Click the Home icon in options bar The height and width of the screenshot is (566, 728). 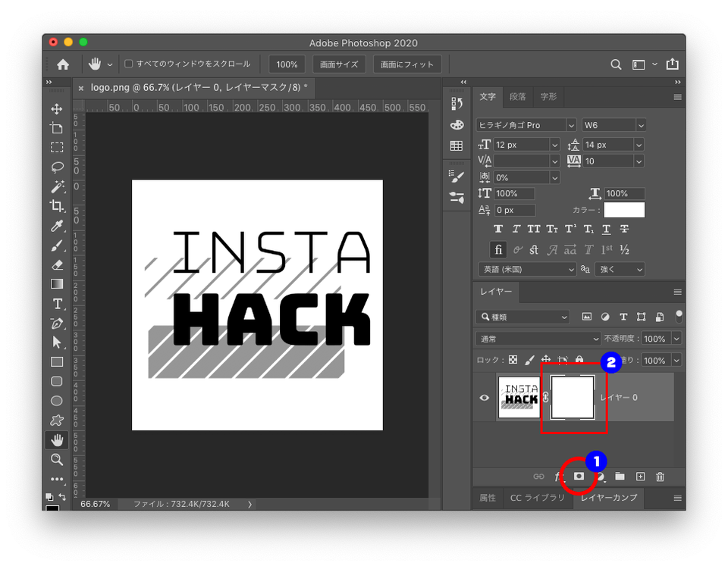pos(63,64)
